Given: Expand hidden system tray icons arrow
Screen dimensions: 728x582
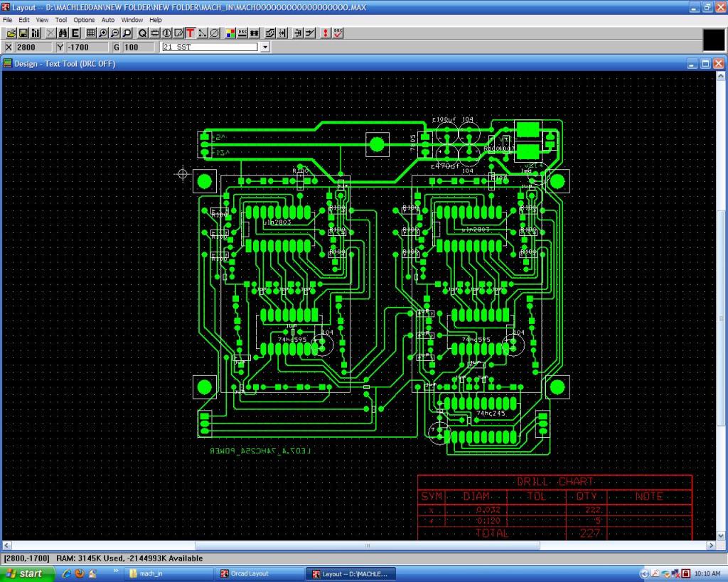Looking at the screenshot, I should click(644, 573).
